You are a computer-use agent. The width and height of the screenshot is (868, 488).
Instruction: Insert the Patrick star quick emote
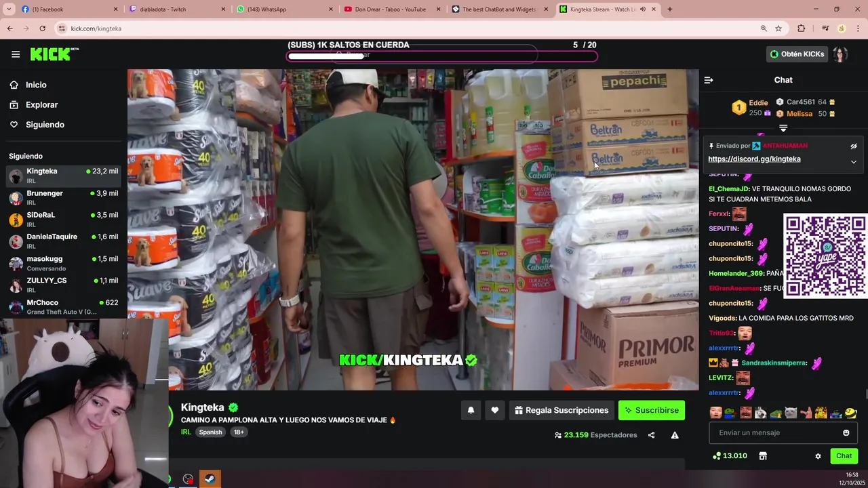[x=806, y=413]
